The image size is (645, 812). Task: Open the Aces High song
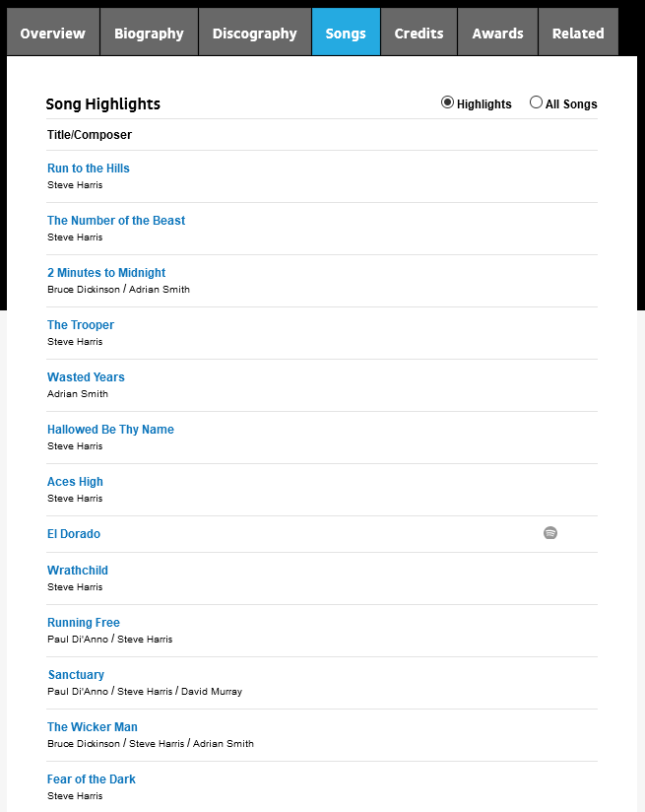pos(75,482)
